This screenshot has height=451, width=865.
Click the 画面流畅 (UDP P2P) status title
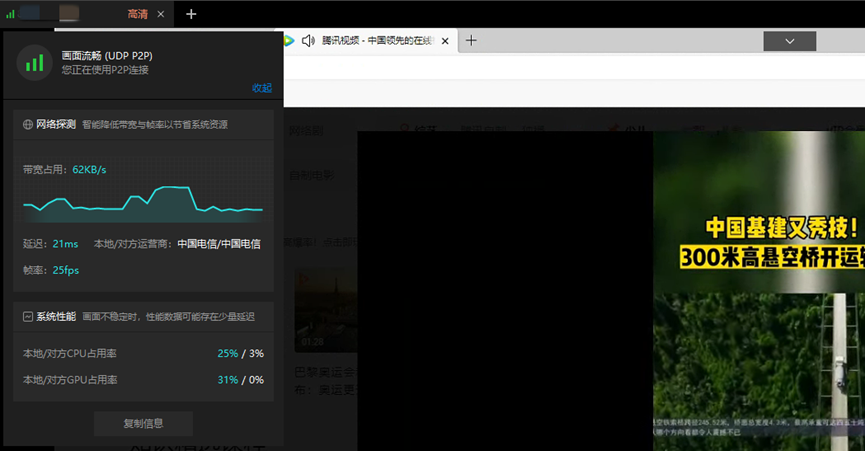pos(107,56)
